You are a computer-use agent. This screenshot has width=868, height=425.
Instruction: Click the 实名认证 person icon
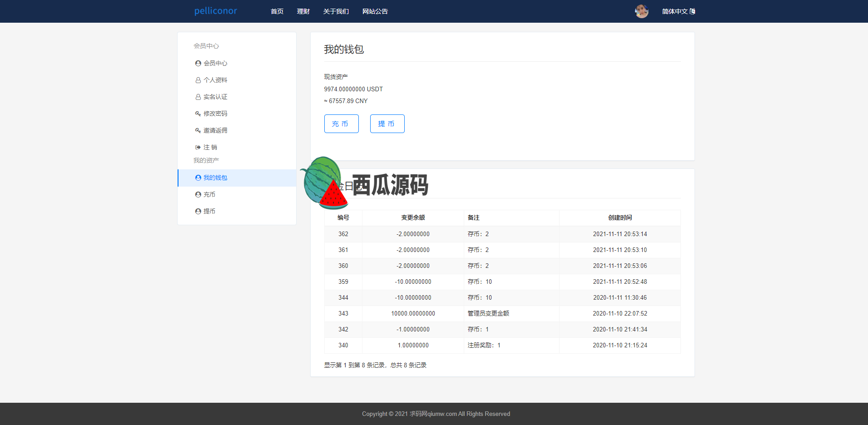[198, 97]
